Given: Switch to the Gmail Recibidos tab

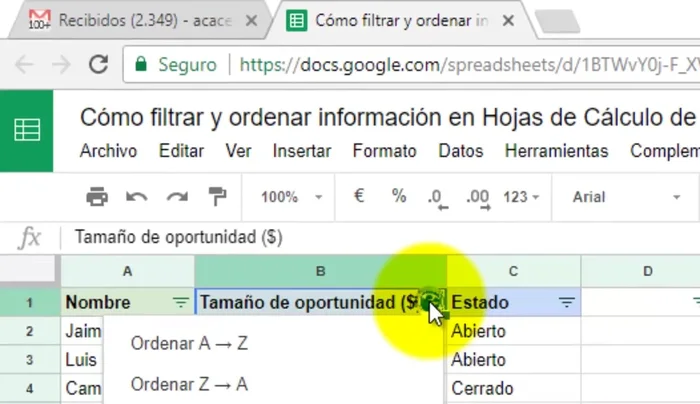Looking at the screenshot, I should 139,21.
